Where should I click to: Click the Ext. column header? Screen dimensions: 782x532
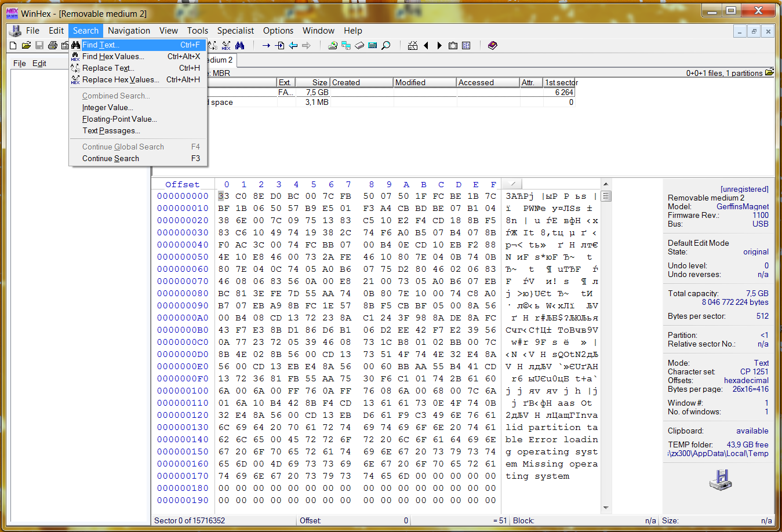pos(286,82)
